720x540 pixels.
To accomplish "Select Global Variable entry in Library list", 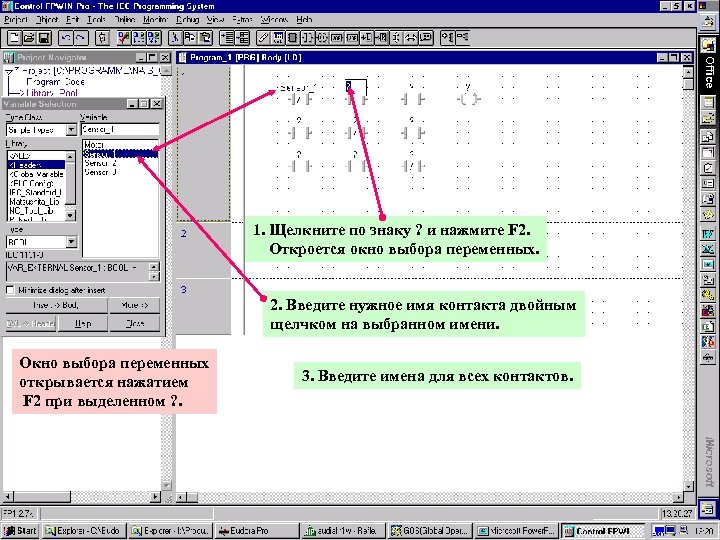I will coord(37,174).
